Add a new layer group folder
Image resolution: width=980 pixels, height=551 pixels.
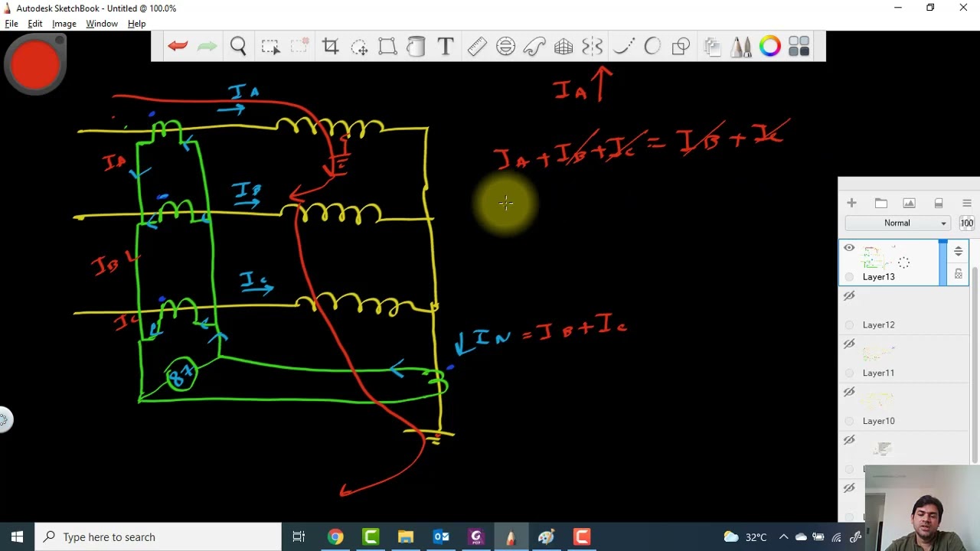[880, 203]
